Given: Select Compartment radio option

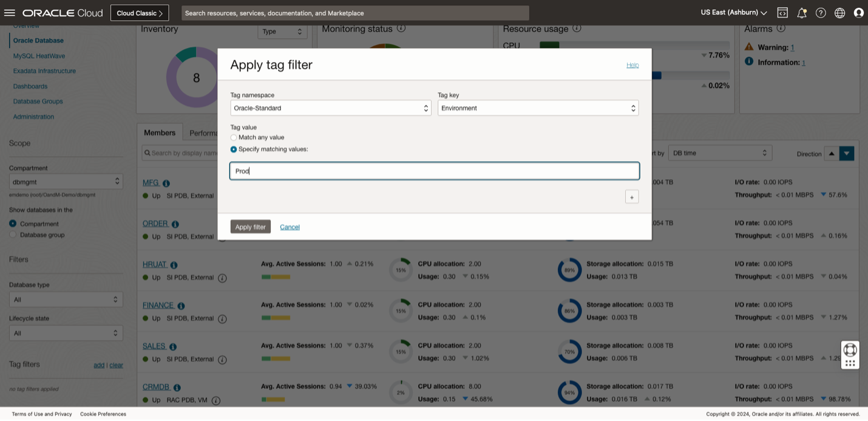Looking at the screenshot, I should click(x=13, y=224).
